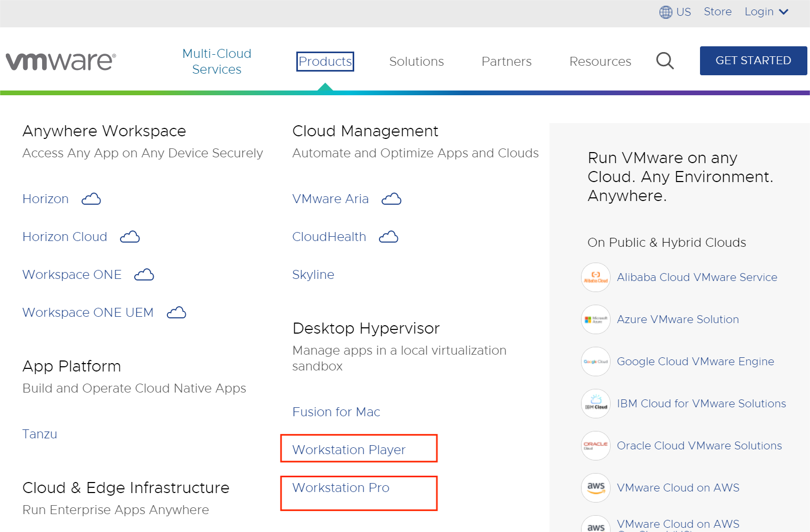Image resolution: width=810 pixels, height=532 pixels.
Task: Open the Horizon product link
Action: pos(46,199)
